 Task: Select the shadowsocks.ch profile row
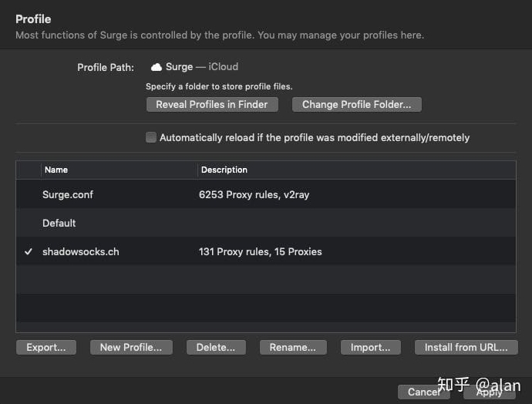[266, 251]
